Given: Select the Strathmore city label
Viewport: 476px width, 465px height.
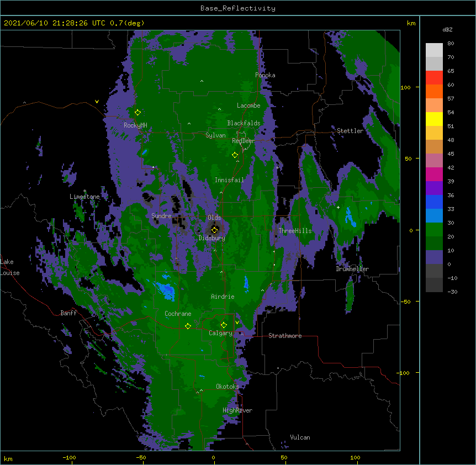Looking at the screenshot, I should point(285,336).
